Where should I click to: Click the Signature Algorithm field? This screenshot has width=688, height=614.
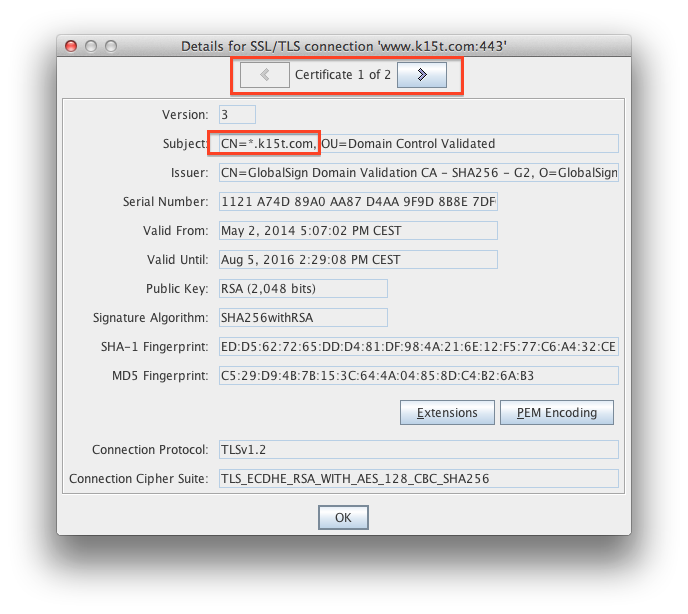(x=303, y=318)
